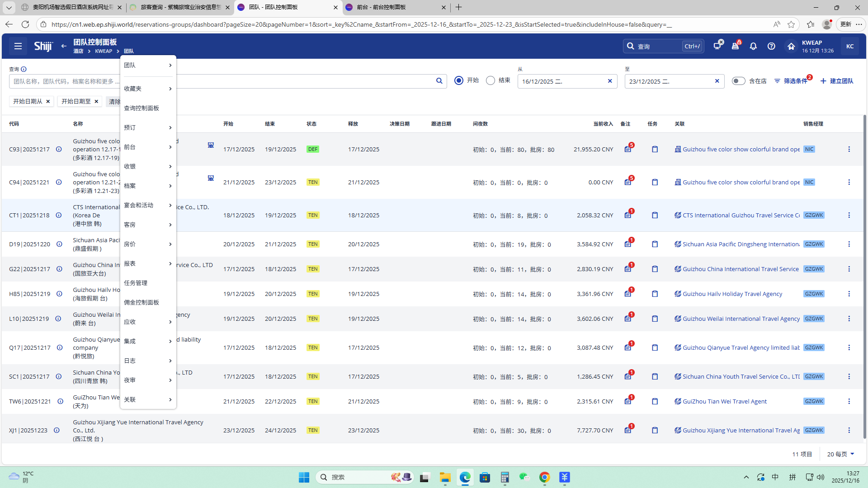Viewport: 868px width, 488px height.
Task: Select the 开始 radio button
Action: point(459,80)
